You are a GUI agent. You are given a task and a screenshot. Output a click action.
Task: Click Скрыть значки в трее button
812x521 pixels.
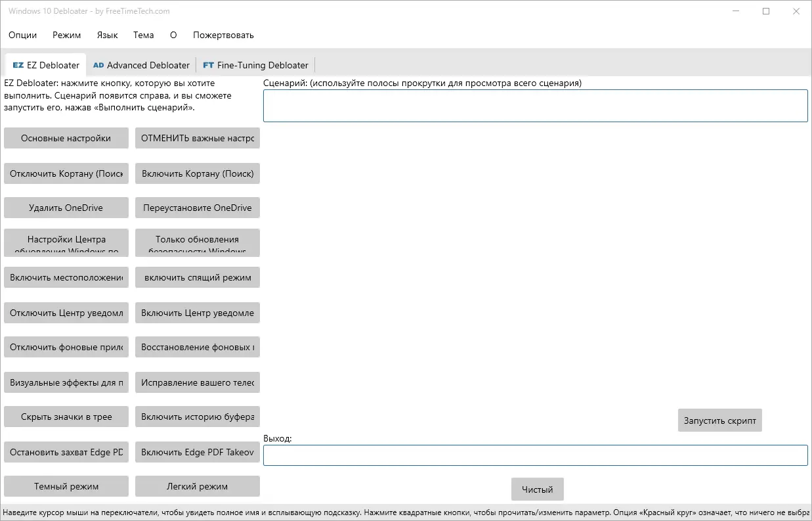[66, 417]
